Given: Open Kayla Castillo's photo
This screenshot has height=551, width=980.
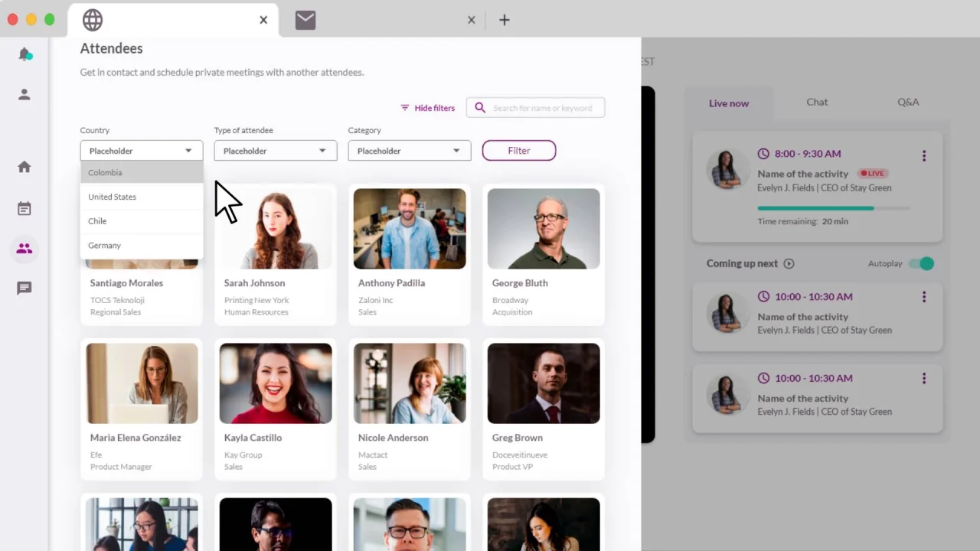Looking at the screenshot, I should 276,383.
